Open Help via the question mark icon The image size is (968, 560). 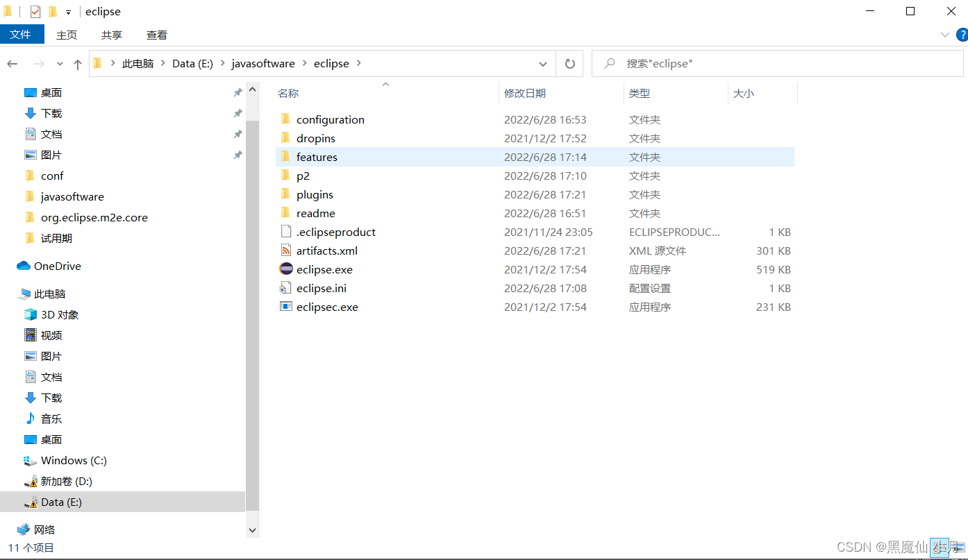962,35
